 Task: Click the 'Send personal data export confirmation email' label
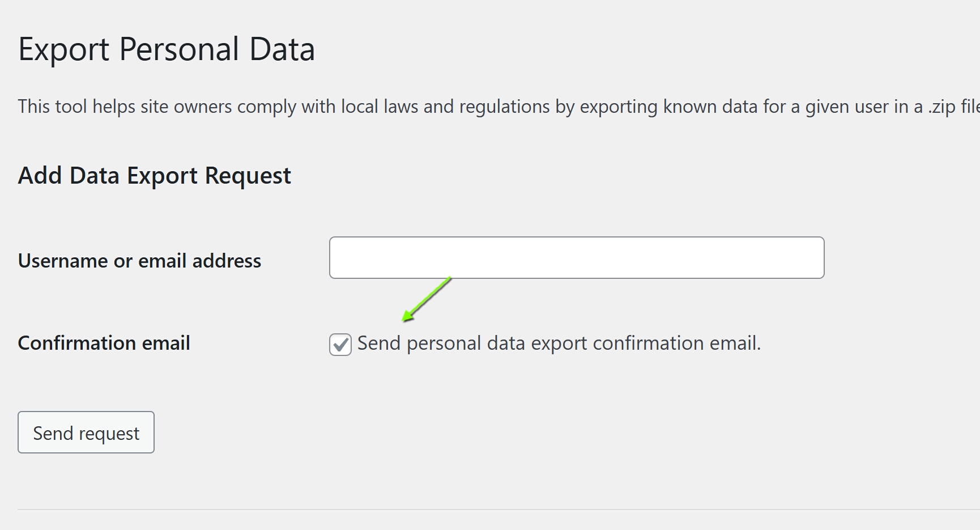[x=559, y=344]
